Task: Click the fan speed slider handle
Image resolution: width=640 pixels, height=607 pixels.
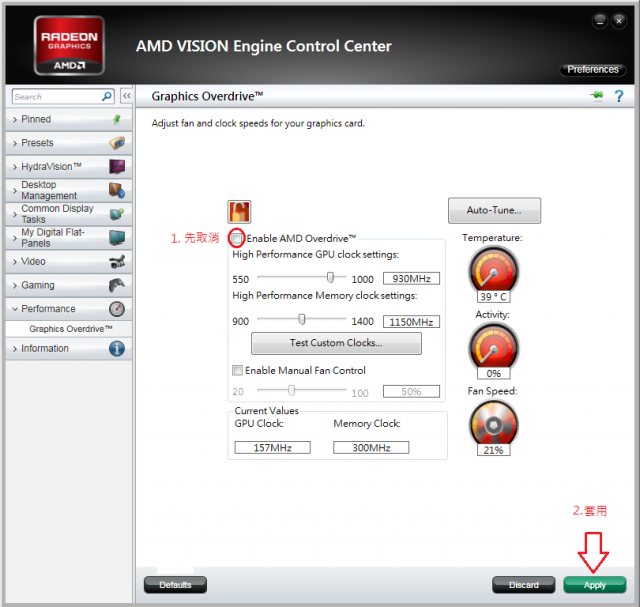Action: pos(291,390)
